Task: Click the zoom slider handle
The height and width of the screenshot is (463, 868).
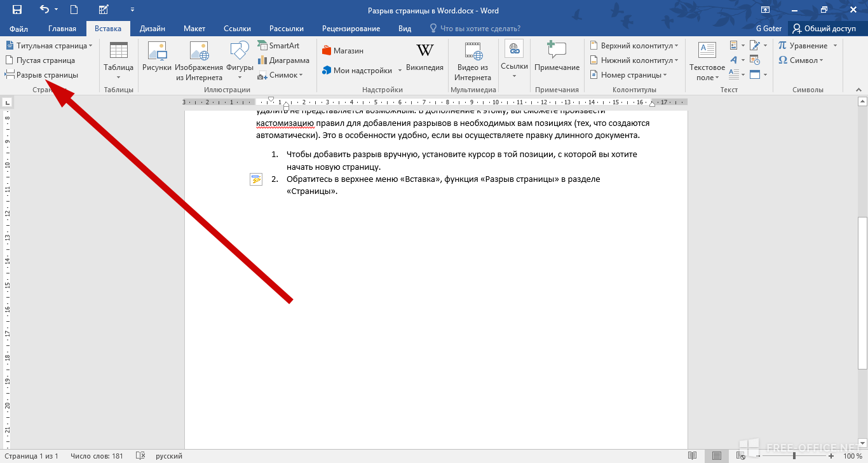Action: click(x=794, y=456)
